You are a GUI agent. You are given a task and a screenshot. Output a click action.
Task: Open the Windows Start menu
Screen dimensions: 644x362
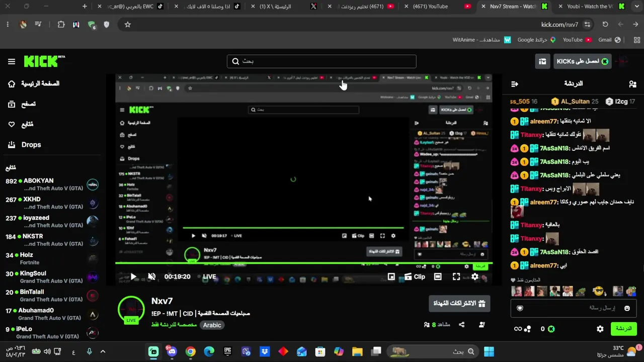pos(489,351)
